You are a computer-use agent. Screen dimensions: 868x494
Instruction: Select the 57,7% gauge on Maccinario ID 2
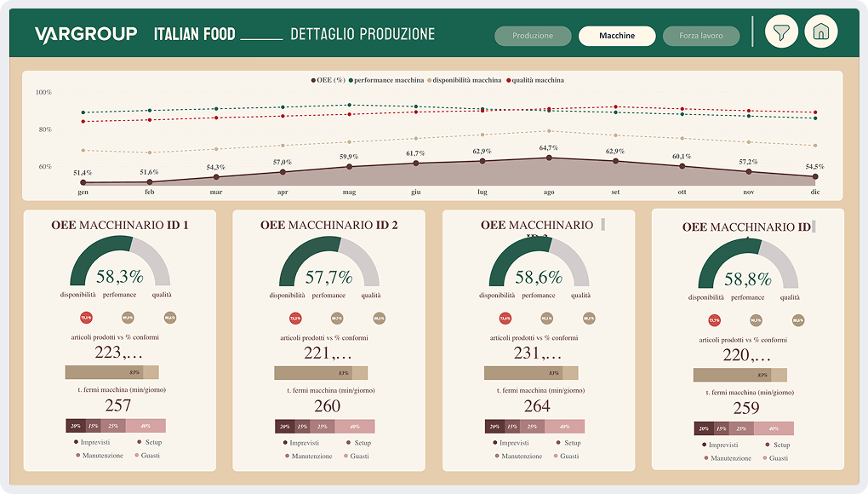click(328, 277)
